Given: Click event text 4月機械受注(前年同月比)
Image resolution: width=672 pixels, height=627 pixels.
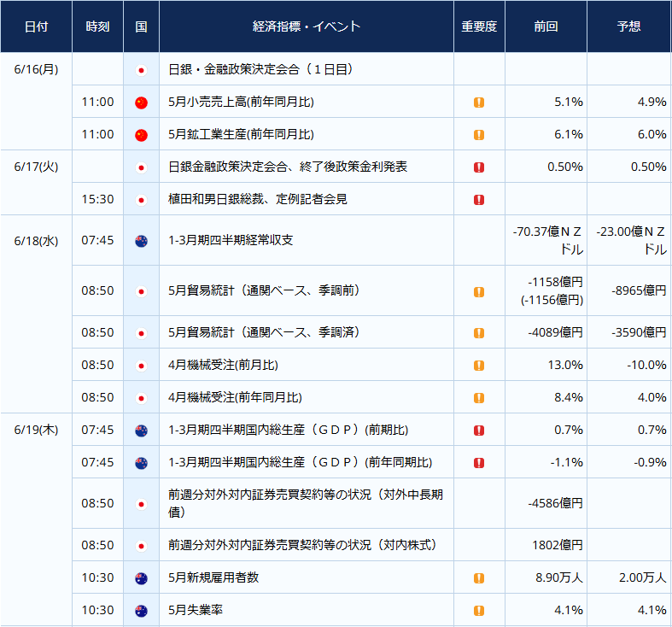Looking at the screenshot, I should click(x=235, y=397).
